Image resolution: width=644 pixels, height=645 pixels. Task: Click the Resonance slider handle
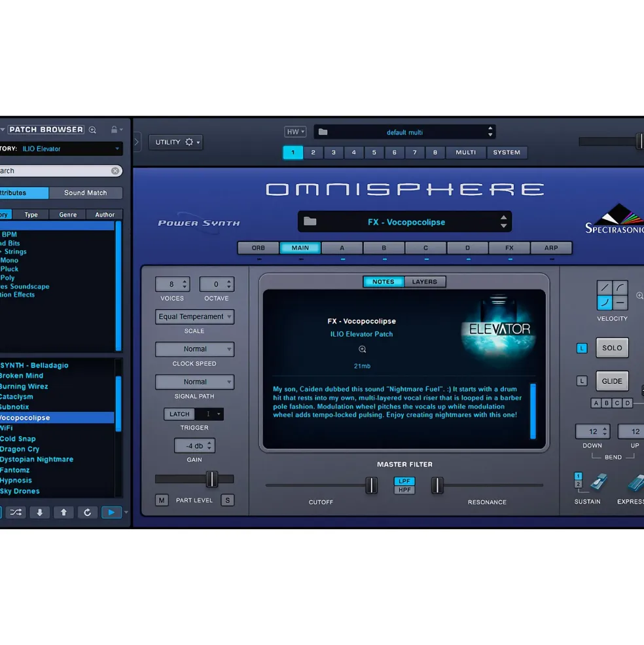point(437,485)
